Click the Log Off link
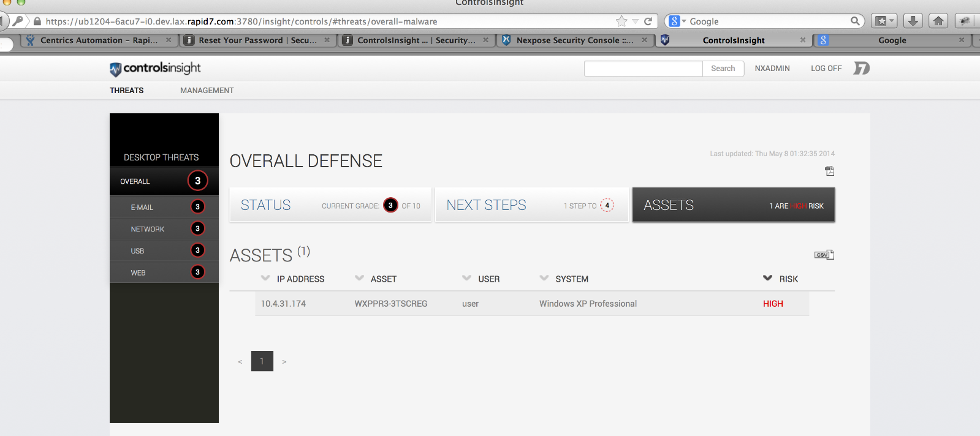This screenshot has height=436, width=980. [826, 69]
